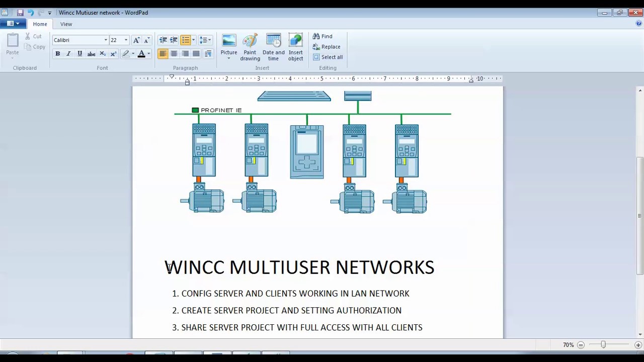
Task: Select Align text left
Action: [163, 54]
